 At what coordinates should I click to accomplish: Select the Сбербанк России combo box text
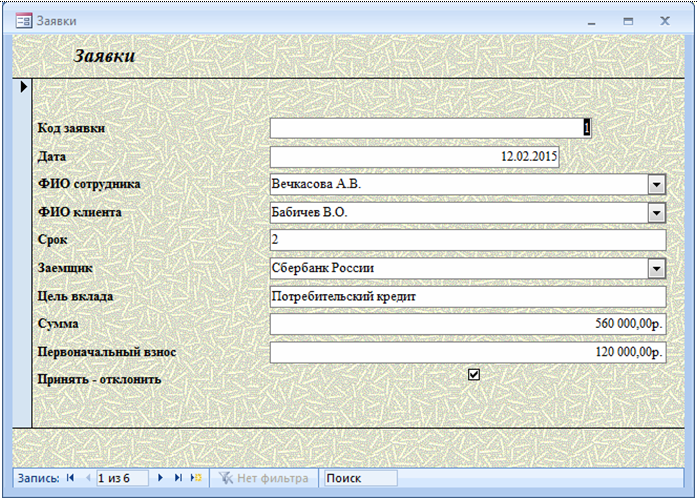[323, 268]
